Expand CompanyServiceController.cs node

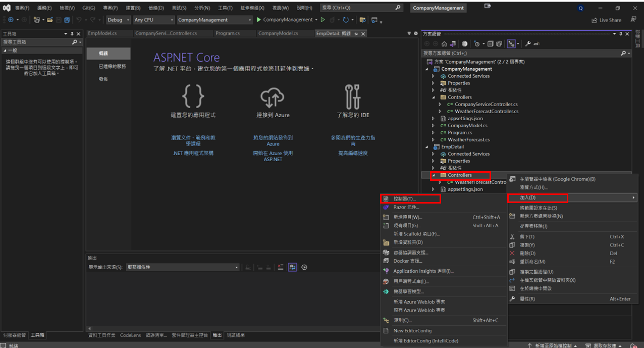pos(440,105)
